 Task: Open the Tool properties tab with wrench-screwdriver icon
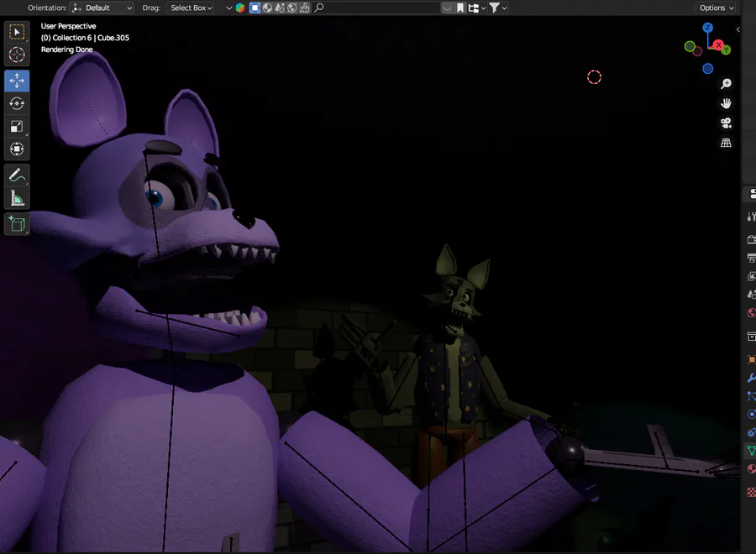pos(751,217)
